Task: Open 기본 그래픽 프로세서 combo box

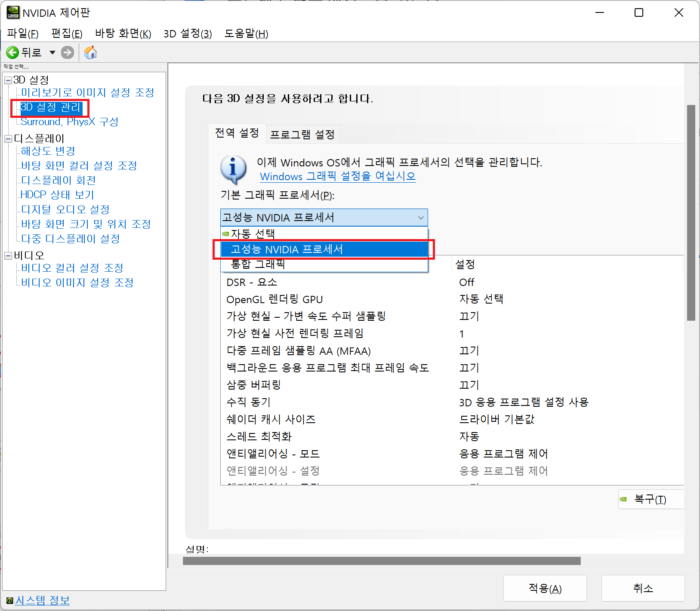Action: click(324, 218)
